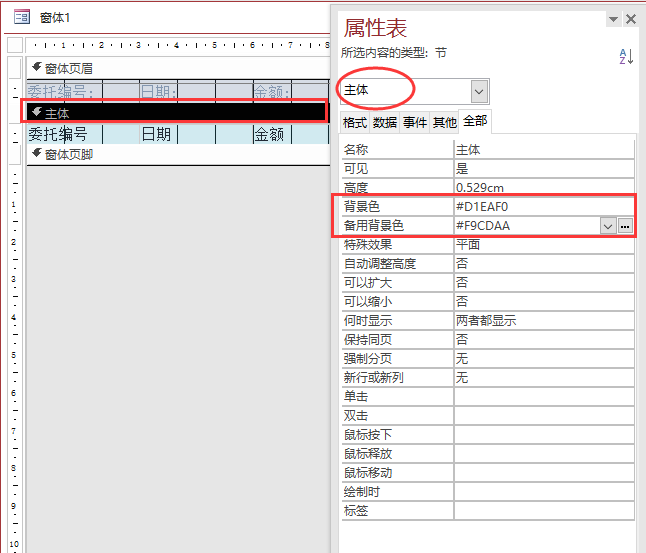Click the 可见 property value 是
The width and height of the screenshot is (646, 553).
coord(543,169)
